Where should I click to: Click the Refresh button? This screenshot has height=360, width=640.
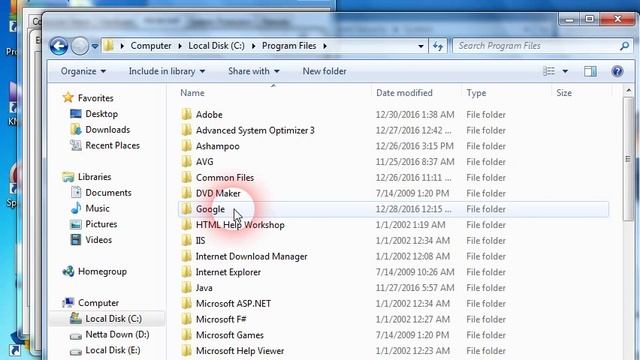438,46
